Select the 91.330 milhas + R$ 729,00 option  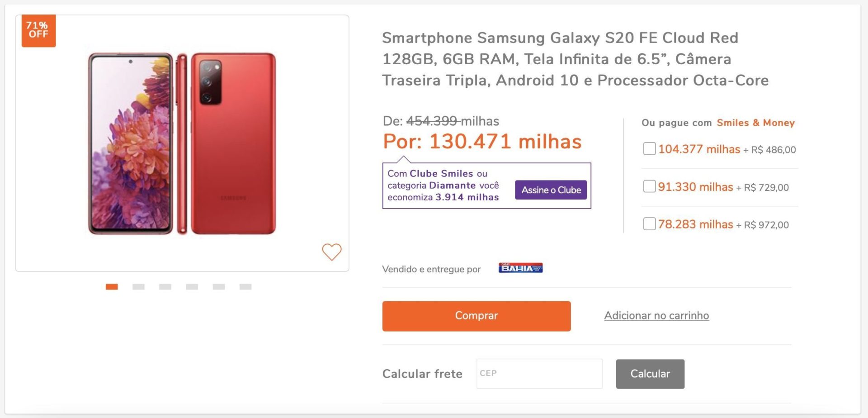(649, 186)
